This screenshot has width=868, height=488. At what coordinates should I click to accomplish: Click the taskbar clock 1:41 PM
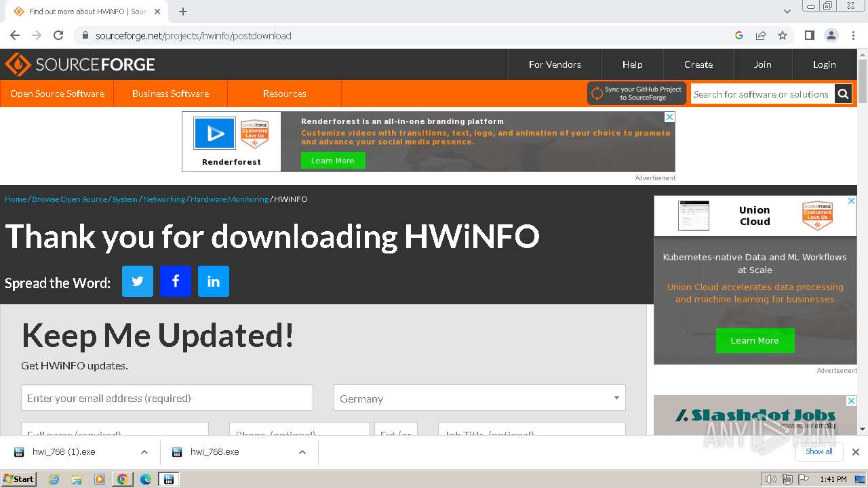point(833,479)
